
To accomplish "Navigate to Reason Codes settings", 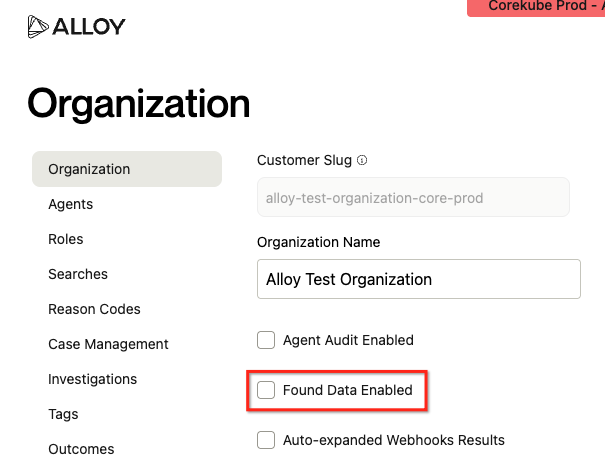I will (94, 309).
